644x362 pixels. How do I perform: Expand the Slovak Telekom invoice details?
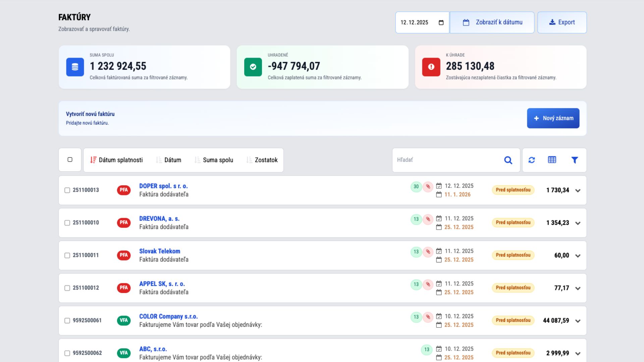[x=578, y=256]
